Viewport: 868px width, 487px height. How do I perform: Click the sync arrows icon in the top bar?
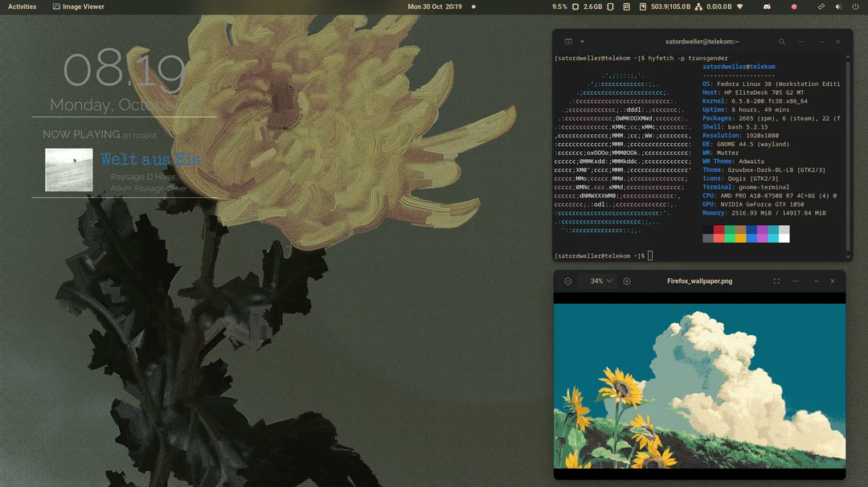tap(820, 6)
